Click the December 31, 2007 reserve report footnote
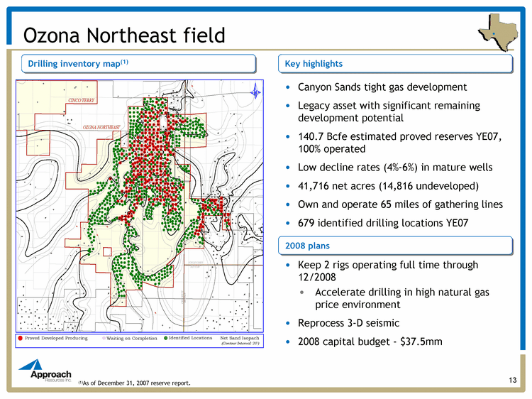The height and width of the screenshot is (399, 532). pos(135,383)
